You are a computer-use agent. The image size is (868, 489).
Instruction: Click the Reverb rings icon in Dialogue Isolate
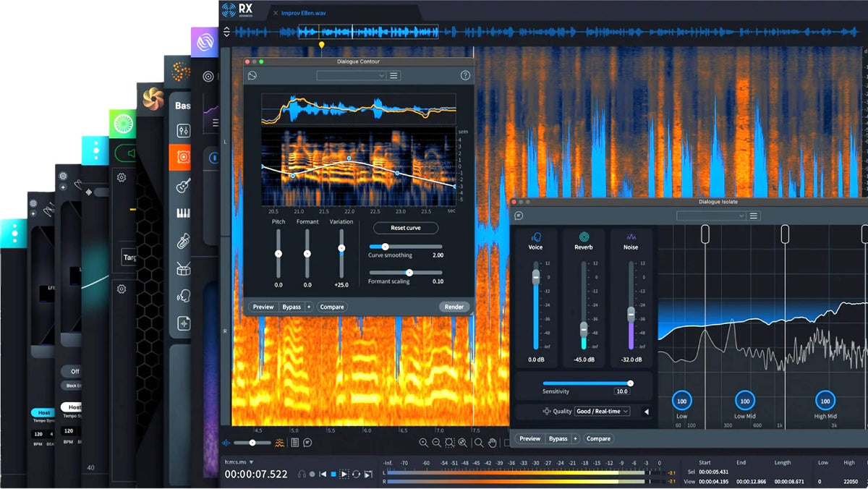click(584, 237)
